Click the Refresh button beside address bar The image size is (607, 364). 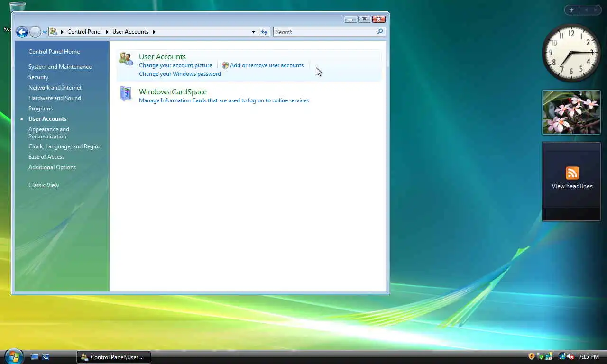(264, 32)
